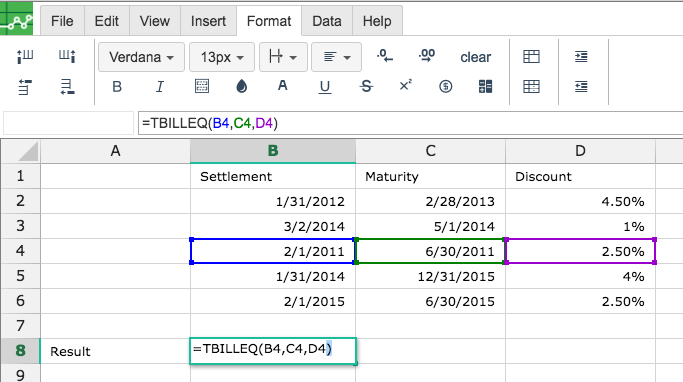Click the indent increase icon
The height and width of the screenshot is (382, 683).
[581, 57]
